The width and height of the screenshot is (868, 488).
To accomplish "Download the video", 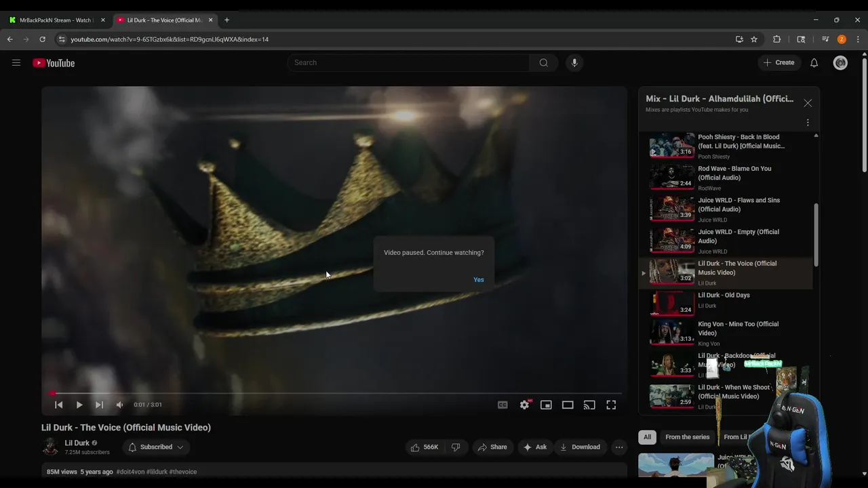I will (580, 447).
